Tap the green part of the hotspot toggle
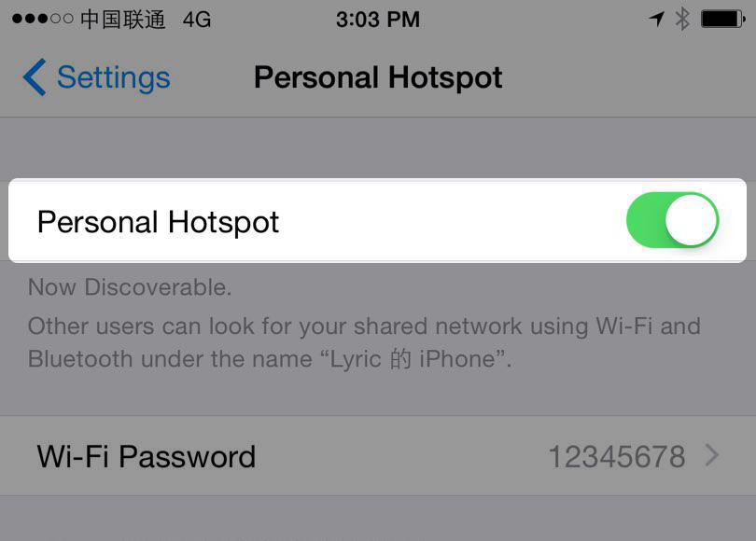 646,220
